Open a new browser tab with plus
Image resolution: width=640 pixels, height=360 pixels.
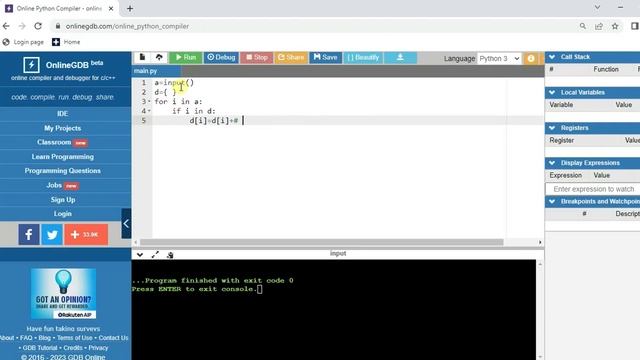click(x=130, y=8)
